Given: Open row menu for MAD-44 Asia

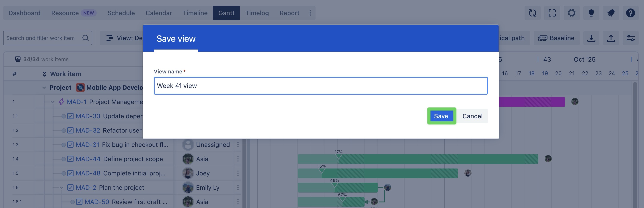Looking at the screenshot, I should click(x=238, y=159).
